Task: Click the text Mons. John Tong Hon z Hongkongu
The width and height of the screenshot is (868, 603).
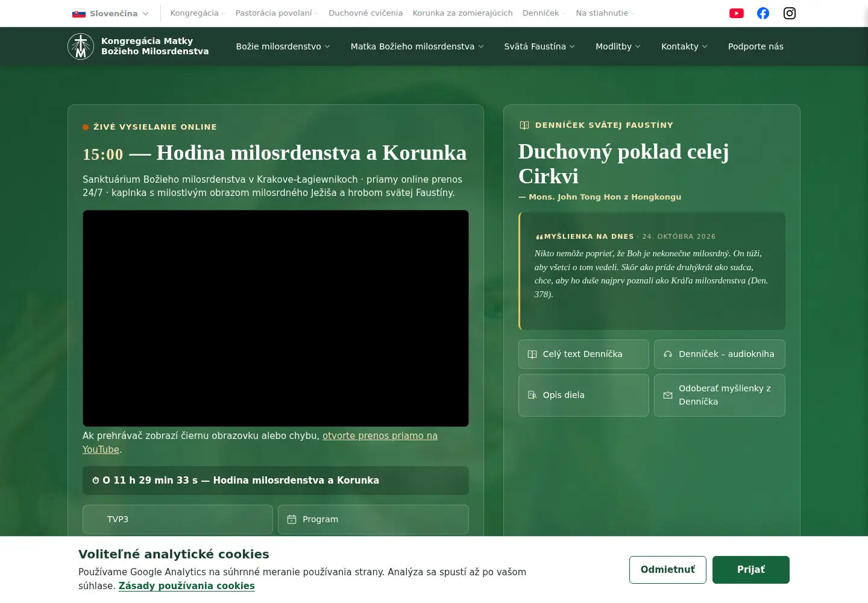Action: coord(605,197)
